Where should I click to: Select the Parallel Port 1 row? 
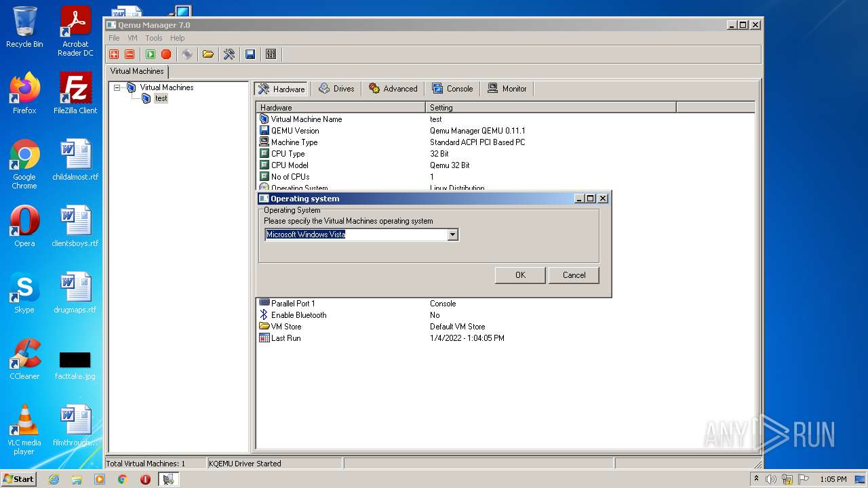pyautogui.click(x=505, y=304)
